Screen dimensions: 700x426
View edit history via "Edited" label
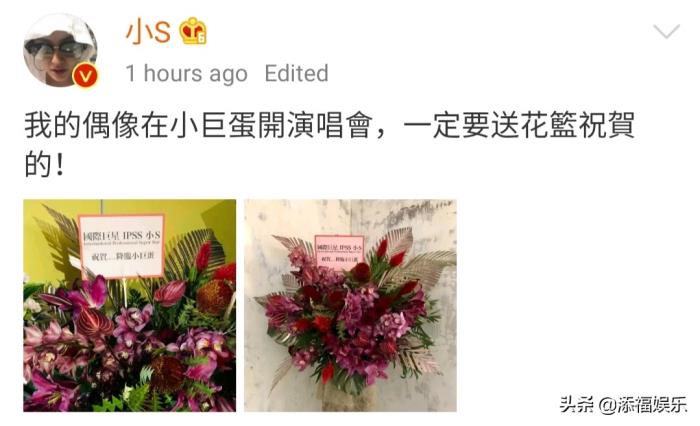pos(296,73)
